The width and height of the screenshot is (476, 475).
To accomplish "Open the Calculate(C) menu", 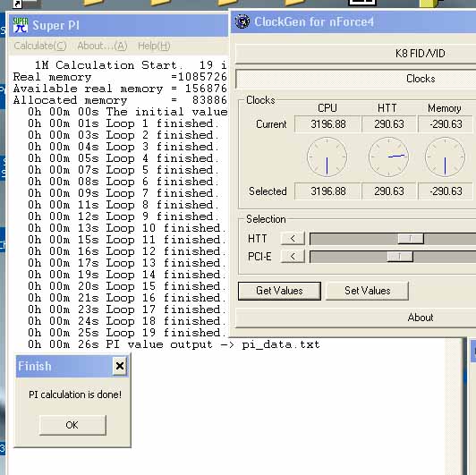I will (40, 46).
